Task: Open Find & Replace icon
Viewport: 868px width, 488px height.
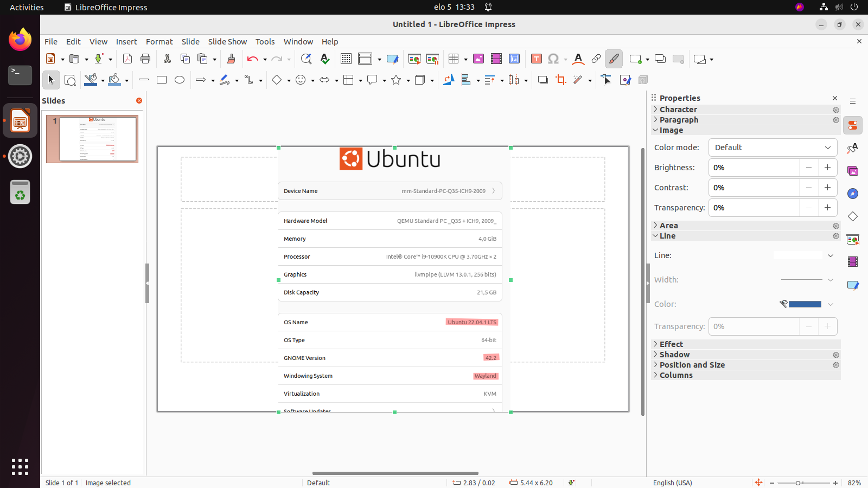Action: point(306,59)
